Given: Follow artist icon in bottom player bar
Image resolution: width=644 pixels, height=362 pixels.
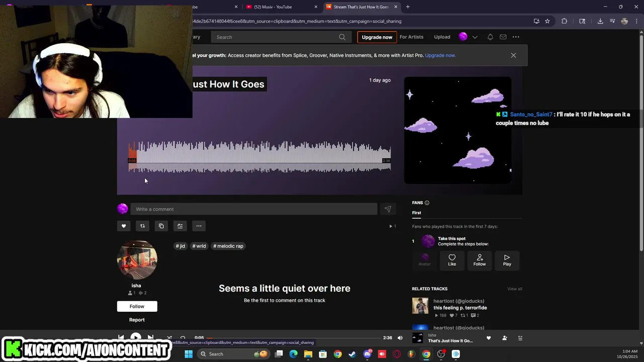Looking at the screenshot, I should 505,338.
